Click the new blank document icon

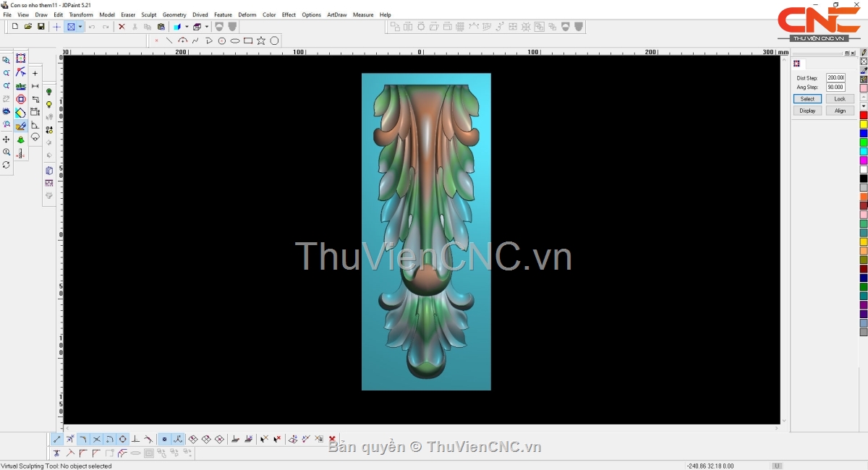point(15,27)
